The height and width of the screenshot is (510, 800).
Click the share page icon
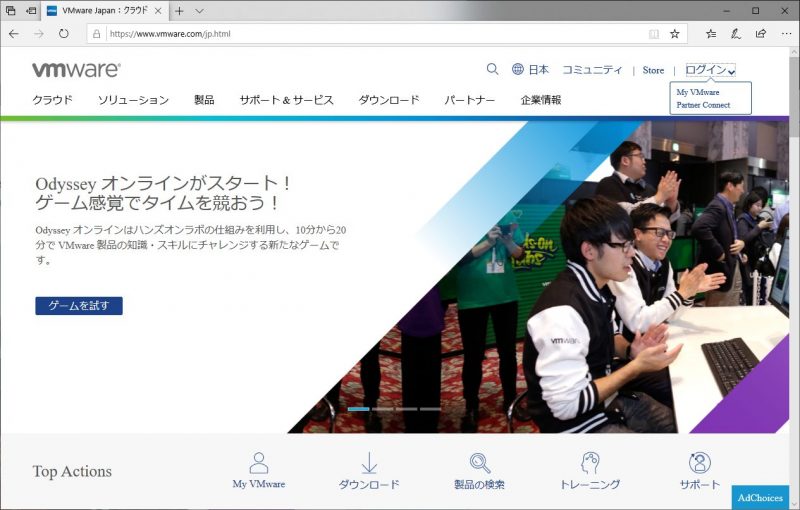(x=761, y=34)
